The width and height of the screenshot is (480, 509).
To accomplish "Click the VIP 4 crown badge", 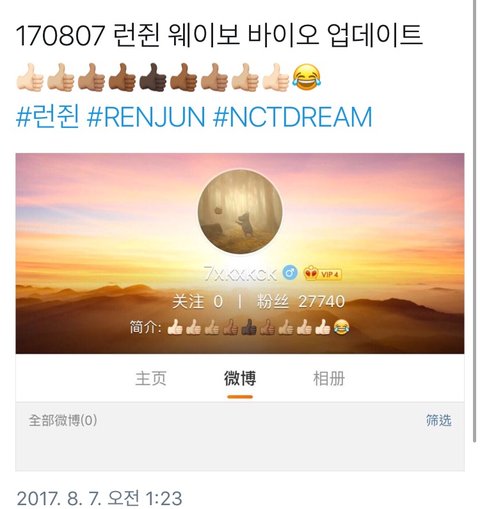I will point(322,273).
